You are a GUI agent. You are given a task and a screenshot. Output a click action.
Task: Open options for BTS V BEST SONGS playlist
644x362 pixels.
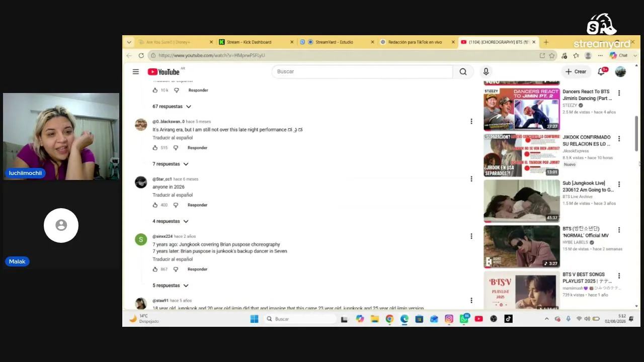click(619, 276)
